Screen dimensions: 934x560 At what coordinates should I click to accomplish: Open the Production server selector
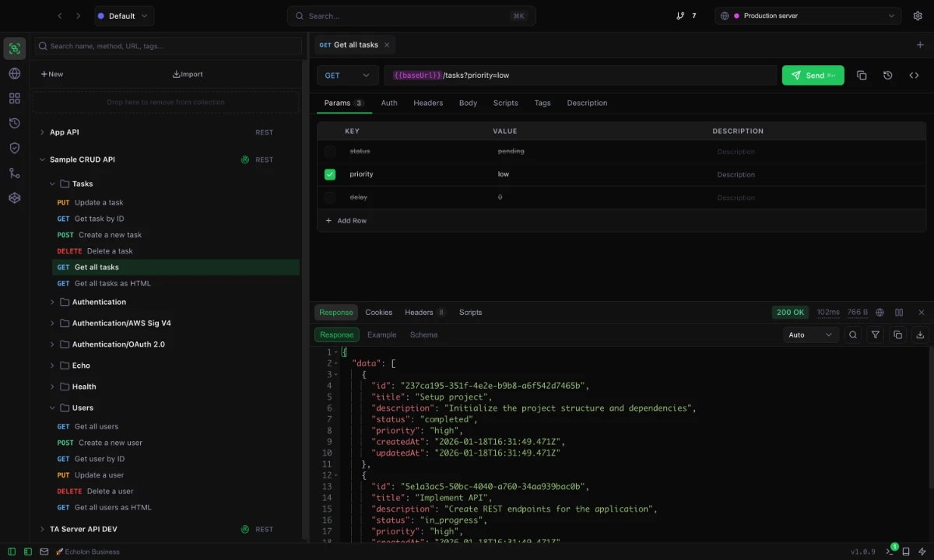(x=807, y=16)
